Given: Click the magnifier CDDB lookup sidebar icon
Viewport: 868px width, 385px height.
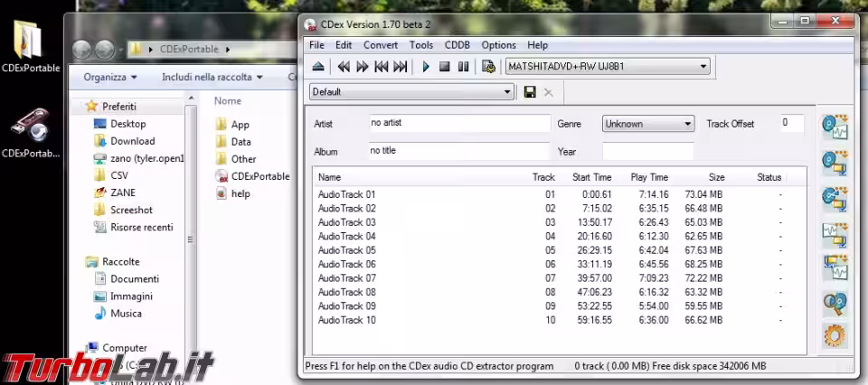Looking at the screenshot, I should point(835,303).
